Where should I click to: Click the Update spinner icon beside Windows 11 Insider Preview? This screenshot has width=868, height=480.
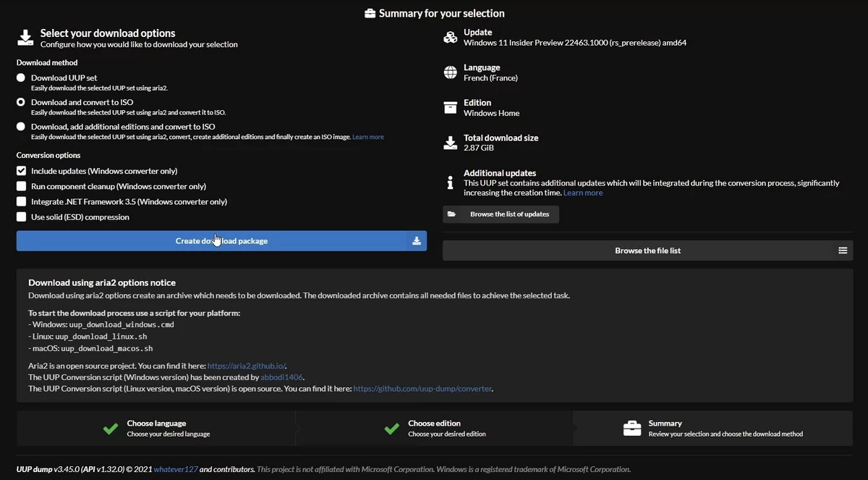pyautogui.click(x=451, y=37)
